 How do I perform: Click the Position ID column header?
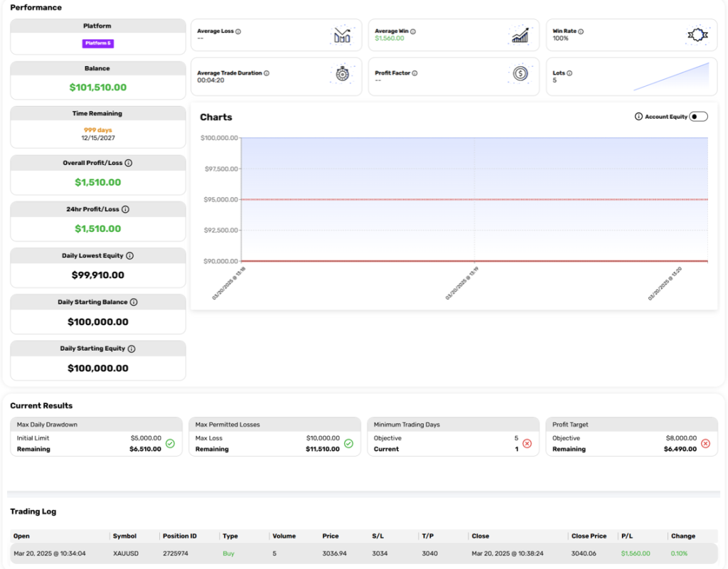pos(180,536)
